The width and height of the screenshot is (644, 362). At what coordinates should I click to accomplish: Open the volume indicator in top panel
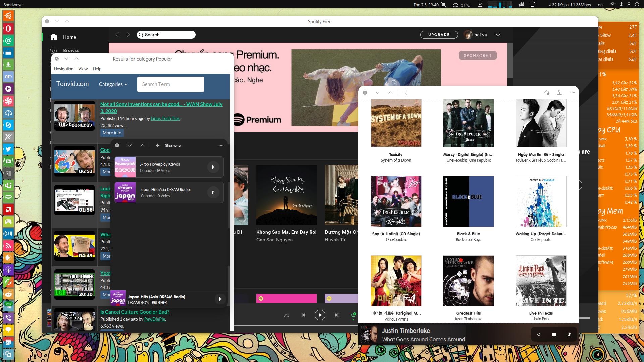(621, 5)
